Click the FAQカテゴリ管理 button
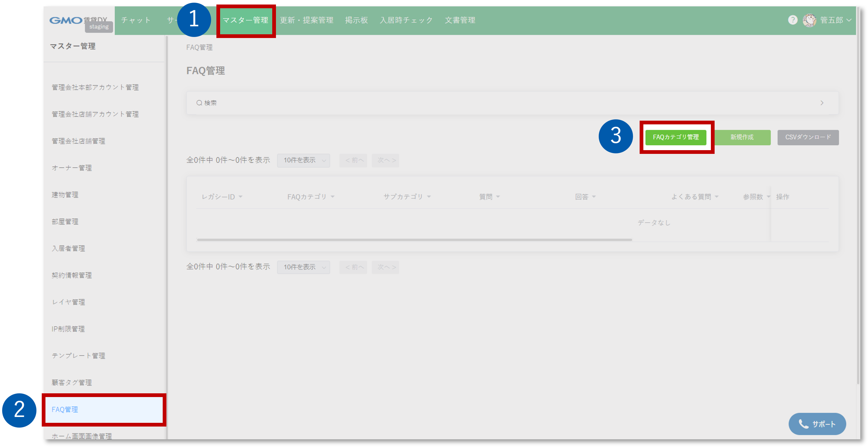868x447 pixels. point(676,137)
